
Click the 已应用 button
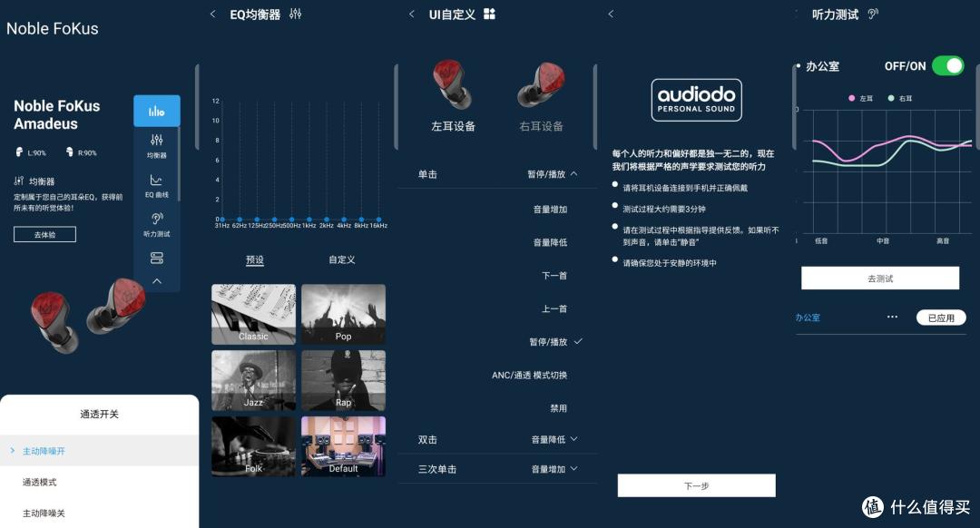coord(941,318)
